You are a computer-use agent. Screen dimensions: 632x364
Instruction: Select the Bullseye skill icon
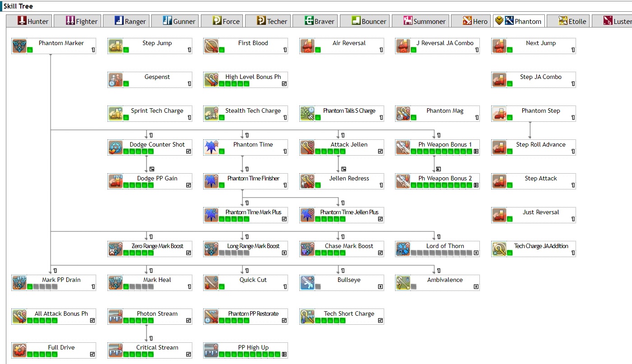click(307, 283)
